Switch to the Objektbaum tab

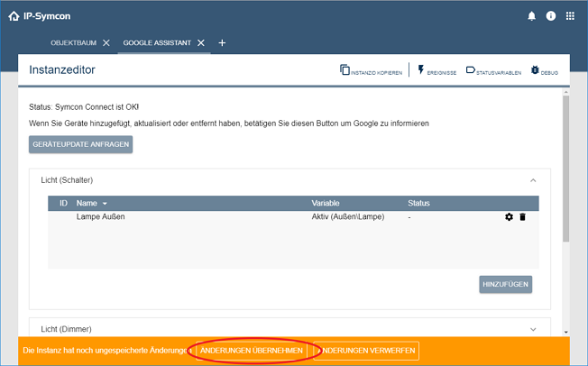[74, 42]
